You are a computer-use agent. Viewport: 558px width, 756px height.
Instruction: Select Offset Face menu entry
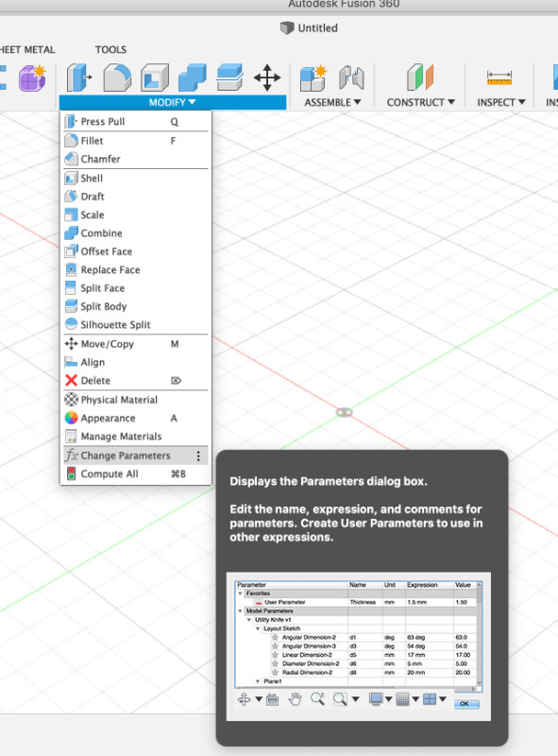(x=136, y=251)
